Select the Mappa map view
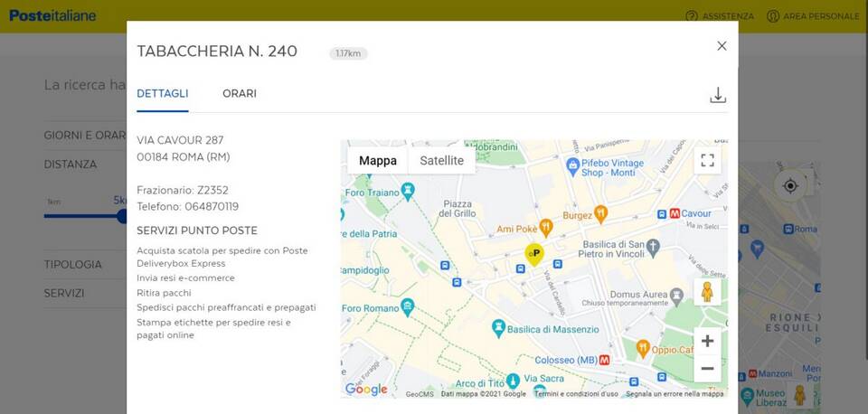The width and height of the screenshot is (868, 414). point(378,161)
